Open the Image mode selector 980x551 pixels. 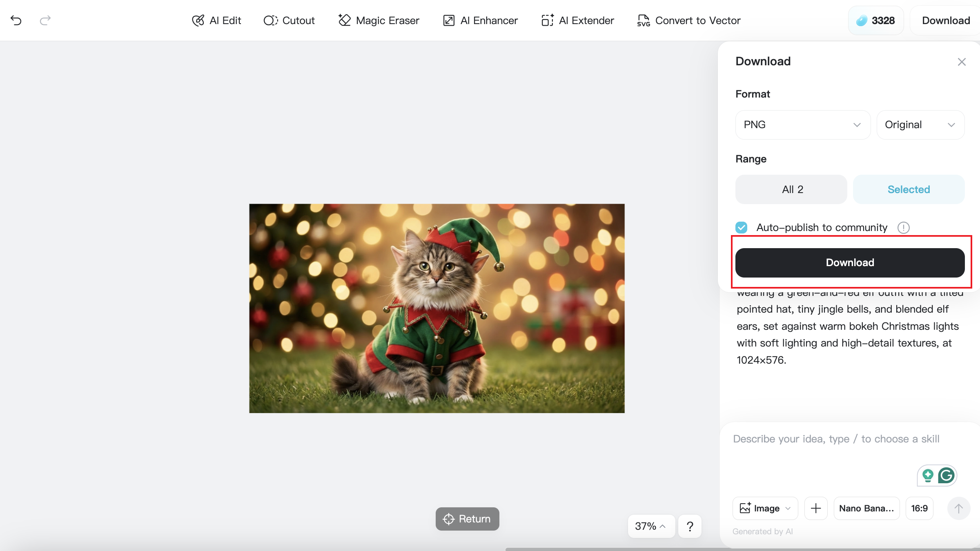[765, 508]
